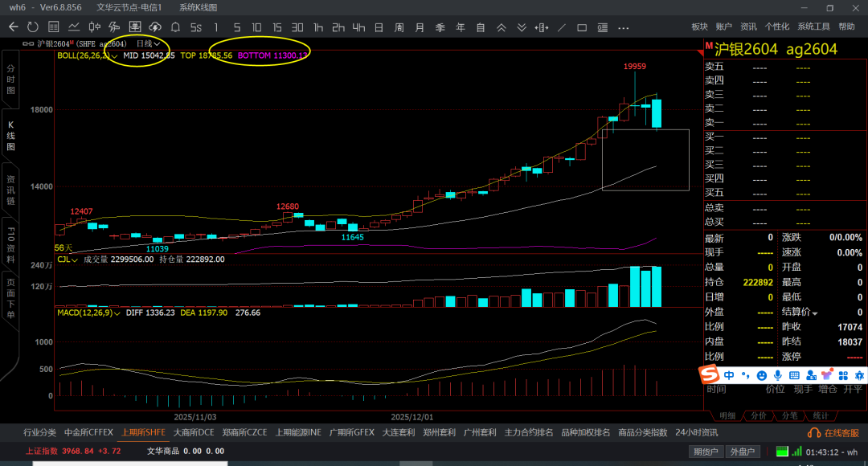This screenshot has width=868, height=466.
Task: Open the 在线客服 link
Action: pyautogui.click(x=833, y=433)
